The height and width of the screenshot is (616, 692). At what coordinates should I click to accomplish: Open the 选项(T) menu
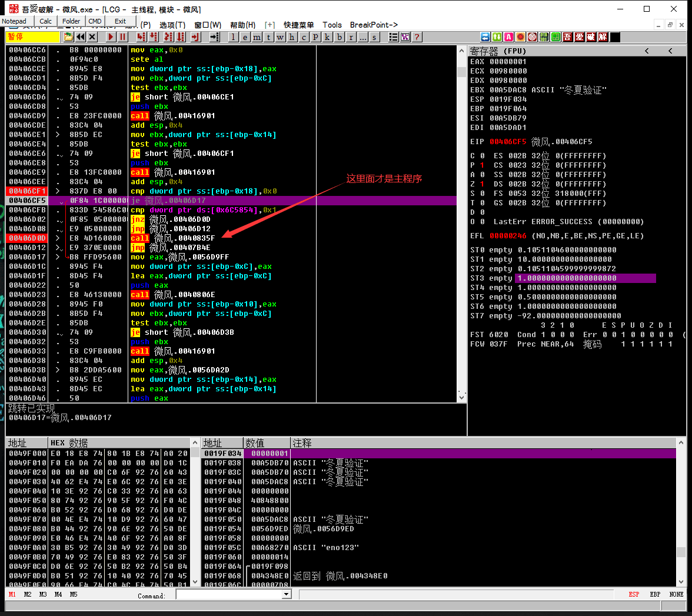coord(172,25)
